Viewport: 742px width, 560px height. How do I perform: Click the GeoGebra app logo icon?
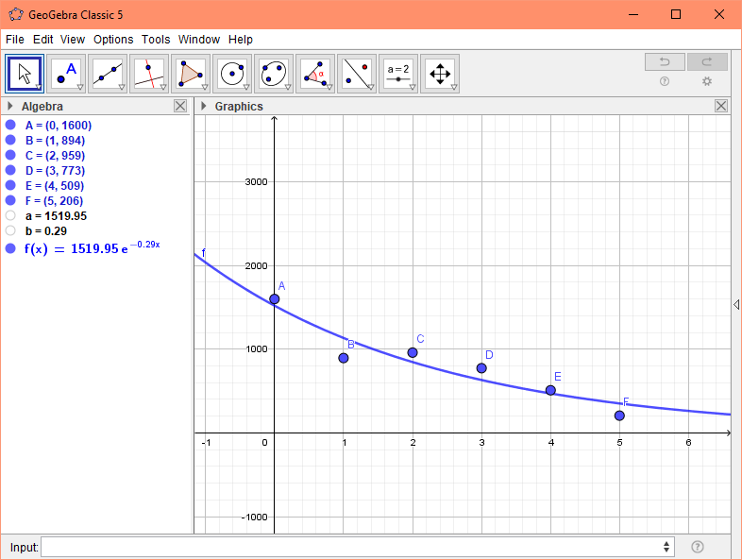[x=16, y=14]
